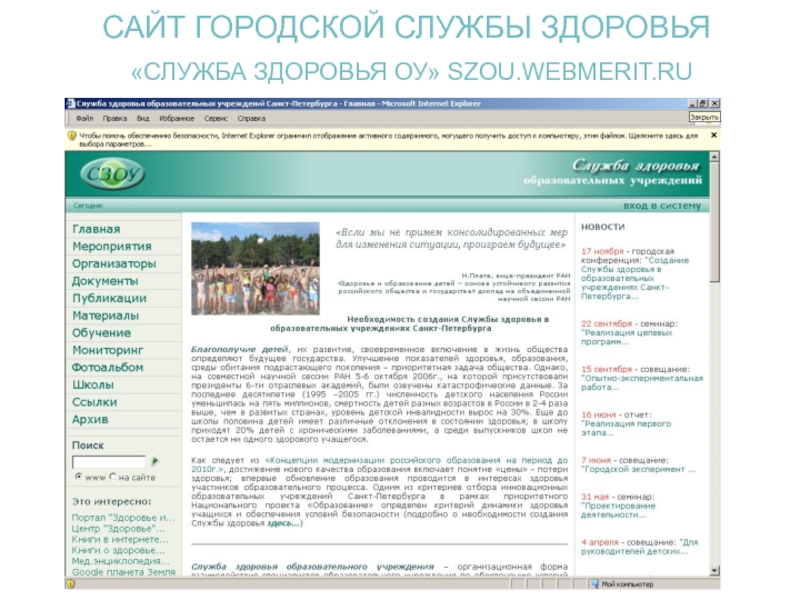This screenshot has height=600, width=800.
Task: Click Служба здоровья header banner text
Action: click(613, 172)
